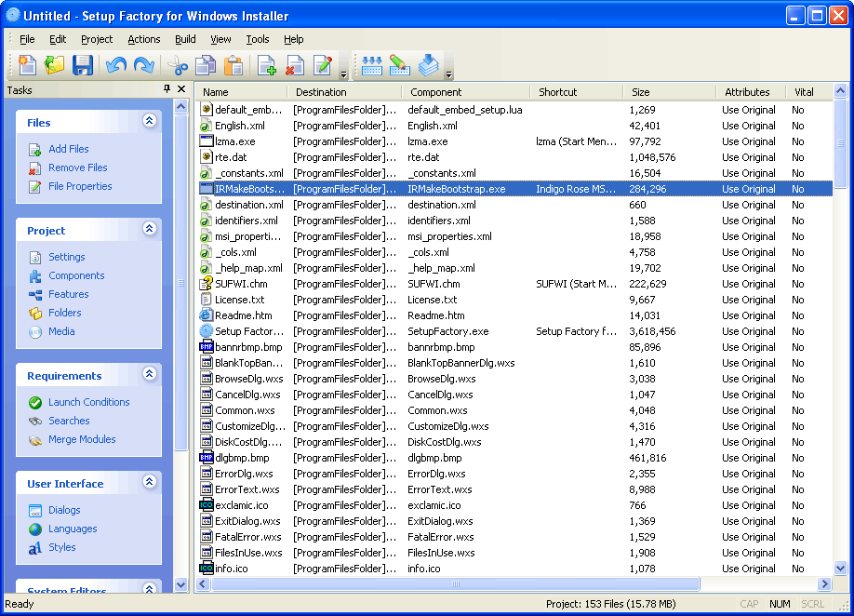Viewport: 854px width, 616px height.
Task: Click the Add Files link
Action: coord(69,149)
